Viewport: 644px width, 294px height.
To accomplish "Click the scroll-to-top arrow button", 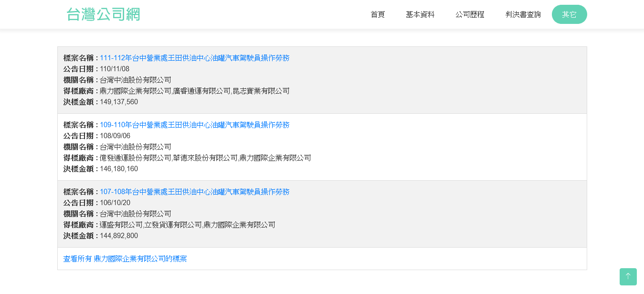I will tap(628, 276).
